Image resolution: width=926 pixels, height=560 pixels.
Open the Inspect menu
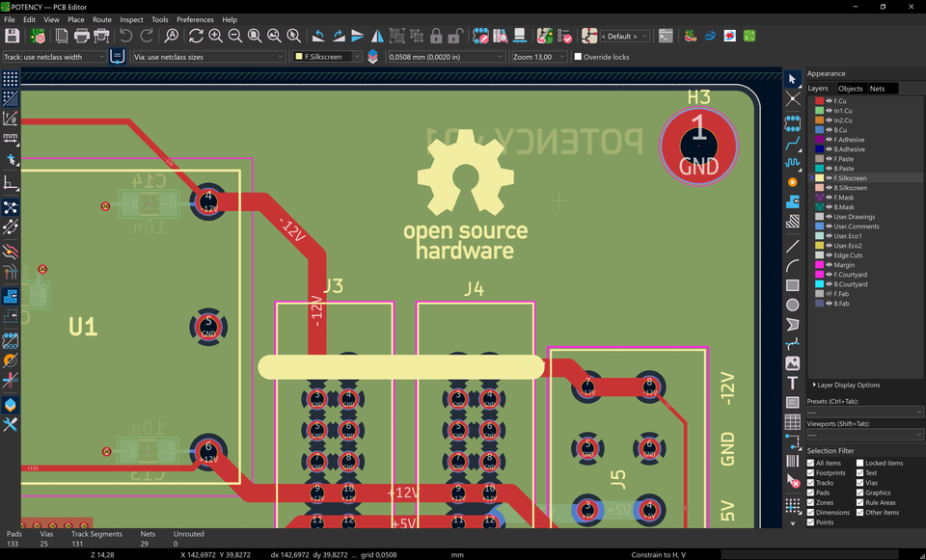[131, 19]
